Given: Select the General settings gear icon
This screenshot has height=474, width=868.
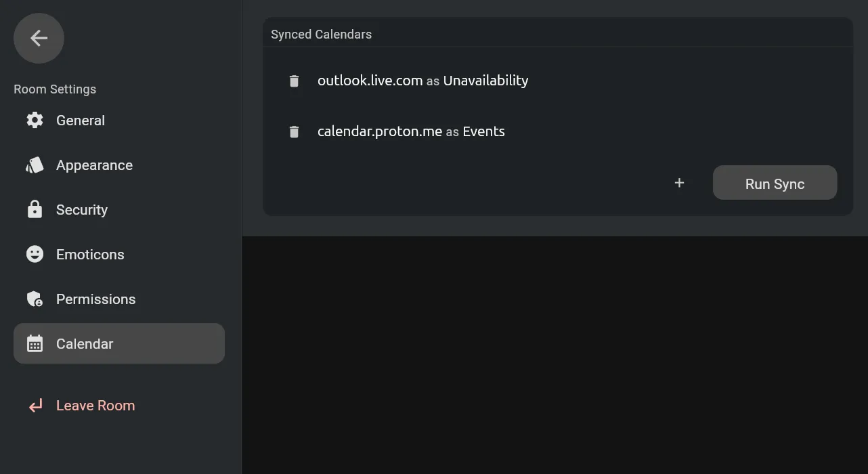Looking at the screenshot, I should click(x=35, y=120).
